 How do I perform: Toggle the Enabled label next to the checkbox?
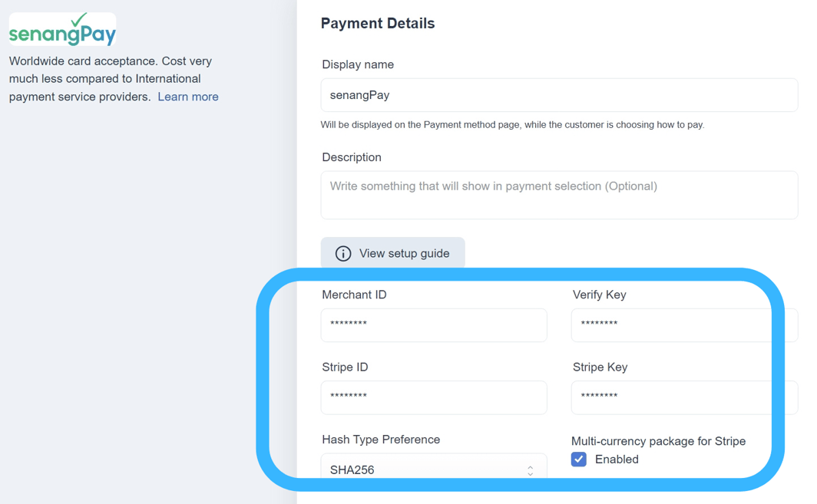[617, 459]
